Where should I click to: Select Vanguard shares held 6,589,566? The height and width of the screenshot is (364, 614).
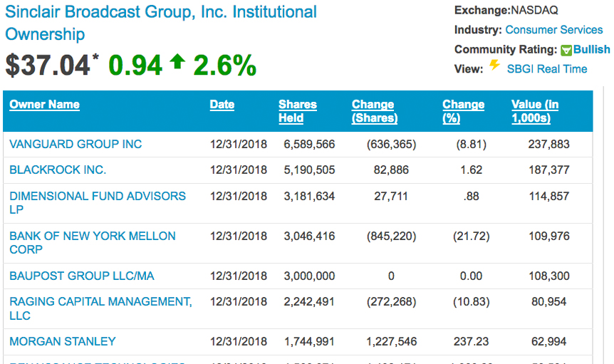tap(309, 144)
